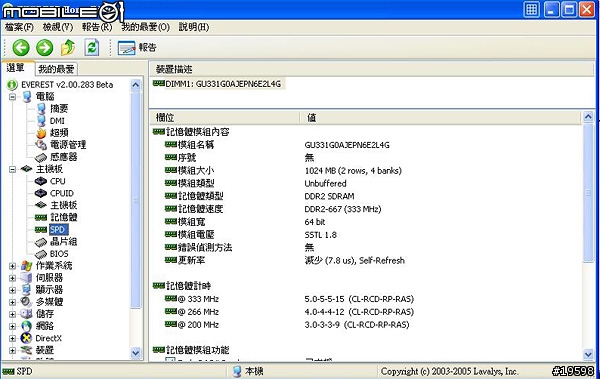Viewport: 600px width, 379px height.
Task: Select the @ 200 MHz timing row
Action: coord(365,325)
